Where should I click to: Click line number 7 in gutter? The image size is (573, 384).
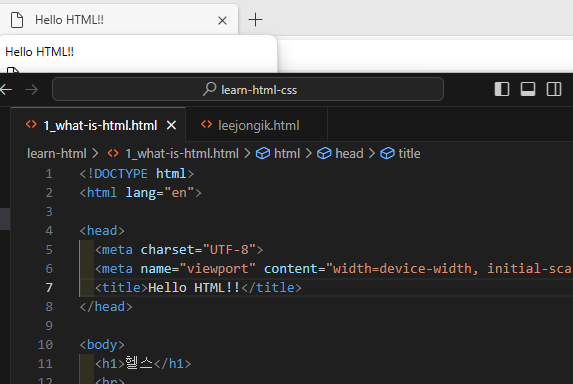click(49, 288)
